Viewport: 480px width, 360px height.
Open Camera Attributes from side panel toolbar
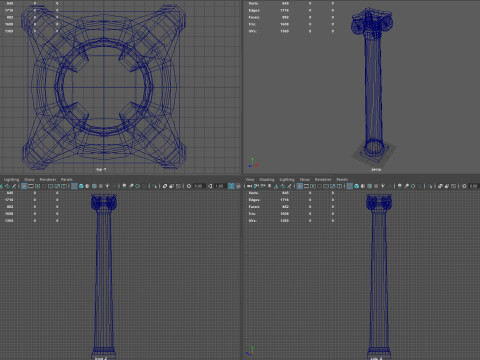click(262, 186)
